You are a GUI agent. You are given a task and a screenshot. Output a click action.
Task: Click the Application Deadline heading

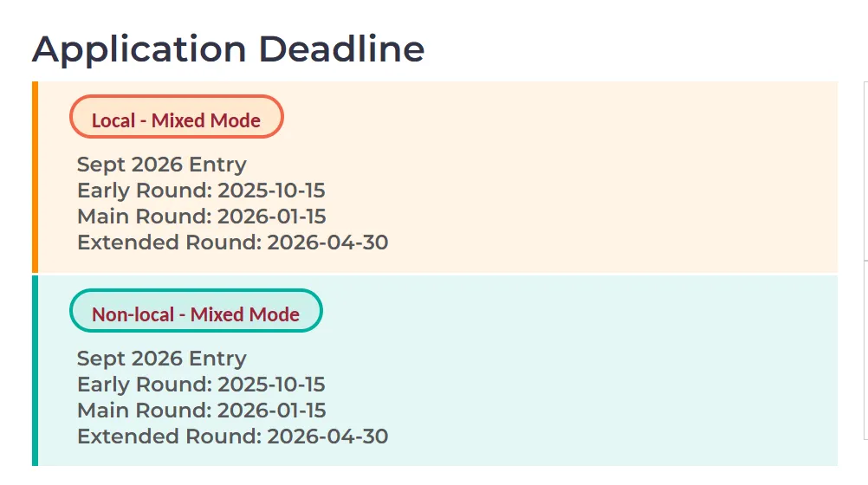click(x=228, y=48)
